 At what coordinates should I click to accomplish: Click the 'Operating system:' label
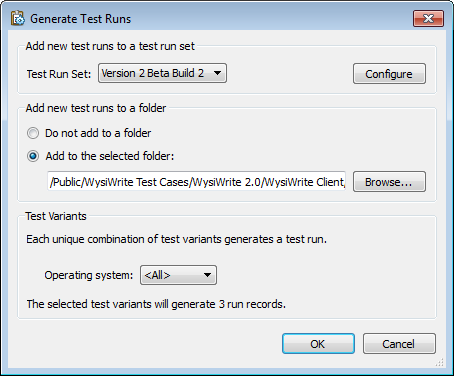click(89, 275)
